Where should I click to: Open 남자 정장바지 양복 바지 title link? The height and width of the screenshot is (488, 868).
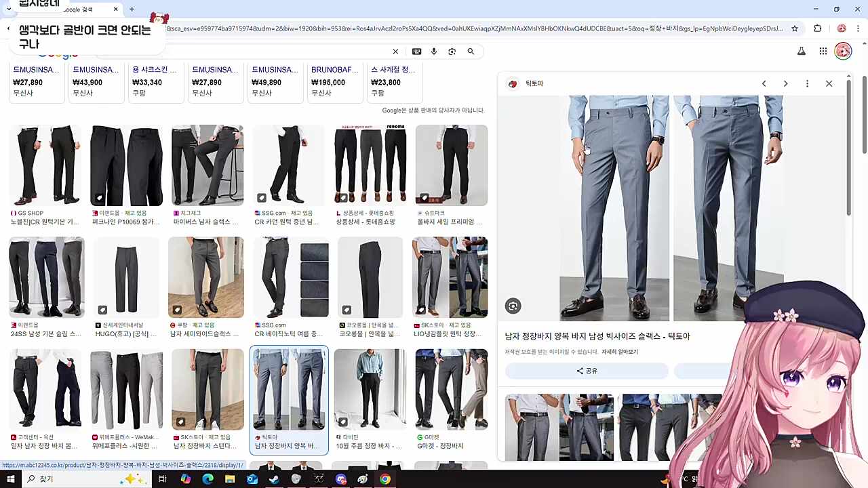pyautogui.click(x=597, y=336)
